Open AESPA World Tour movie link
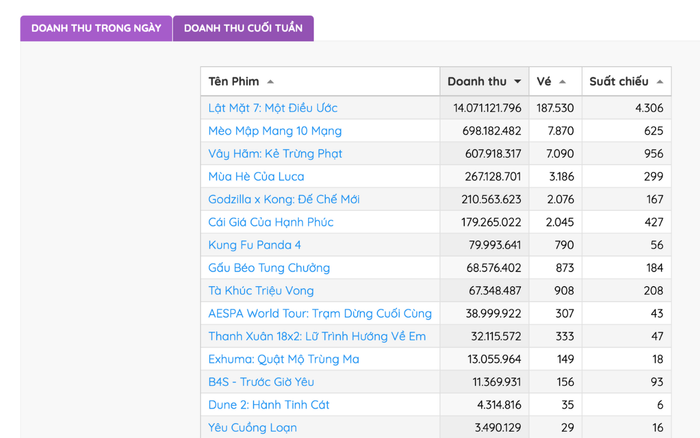 (x=320, y=314)
